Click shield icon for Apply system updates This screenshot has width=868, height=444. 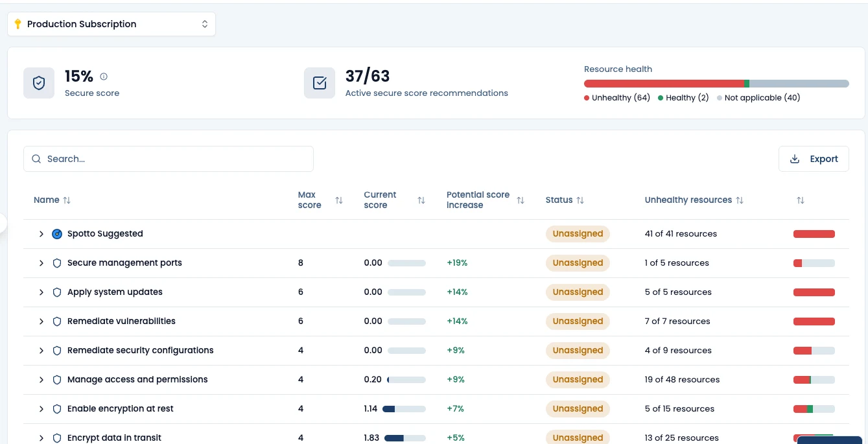(x=57, y=292)
